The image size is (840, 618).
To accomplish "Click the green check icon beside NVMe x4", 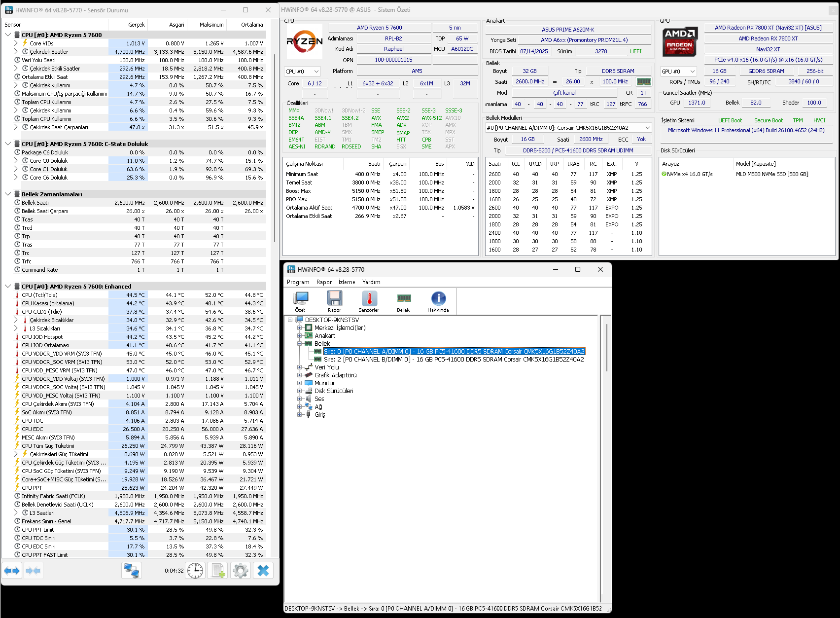I will [664, 174].
